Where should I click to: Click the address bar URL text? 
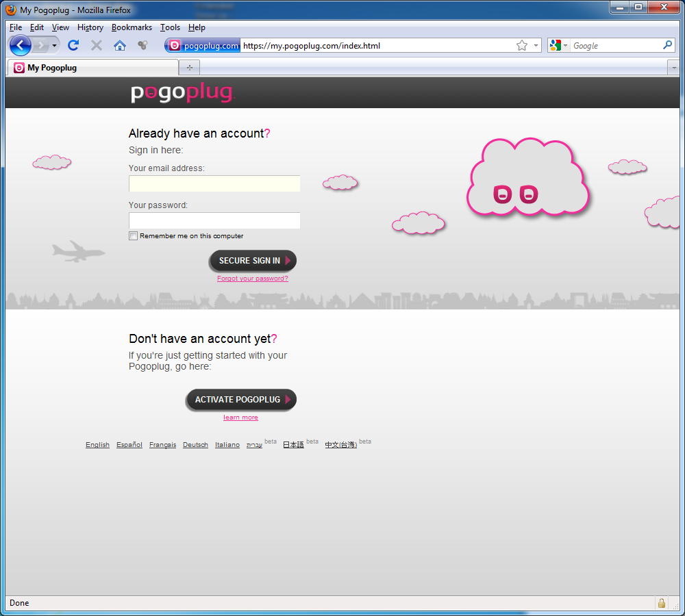coord(312,46)
